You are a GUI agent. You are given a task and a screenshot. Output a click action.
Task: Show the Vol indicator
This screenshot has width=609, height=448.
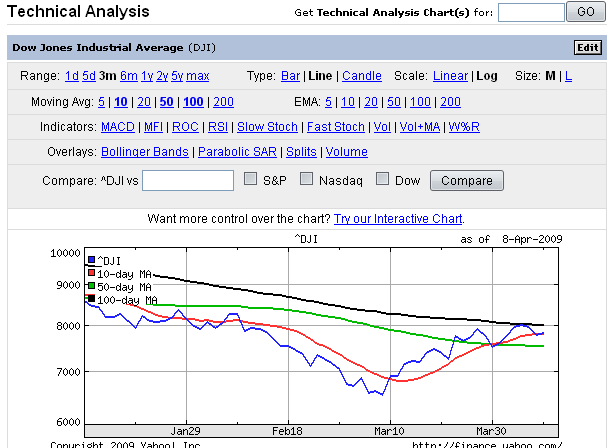pyautogui.click(x=382, y=127)
